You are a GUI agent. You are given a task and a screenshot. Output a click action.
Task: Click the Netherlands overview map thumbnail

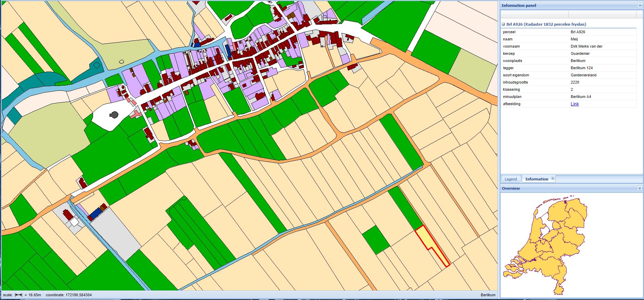point(546,245)
